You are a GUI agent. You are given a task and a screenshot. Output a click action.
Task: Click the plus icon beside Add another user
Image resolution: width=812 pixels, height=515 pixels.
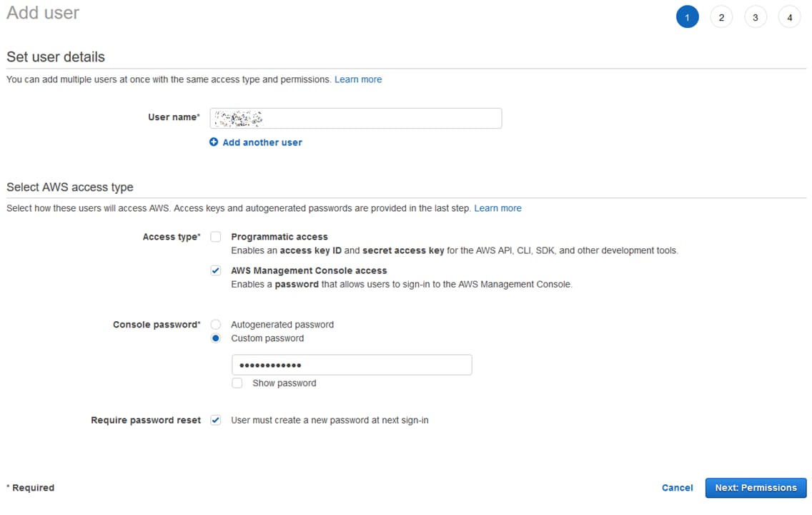click(x=214, y=142)
